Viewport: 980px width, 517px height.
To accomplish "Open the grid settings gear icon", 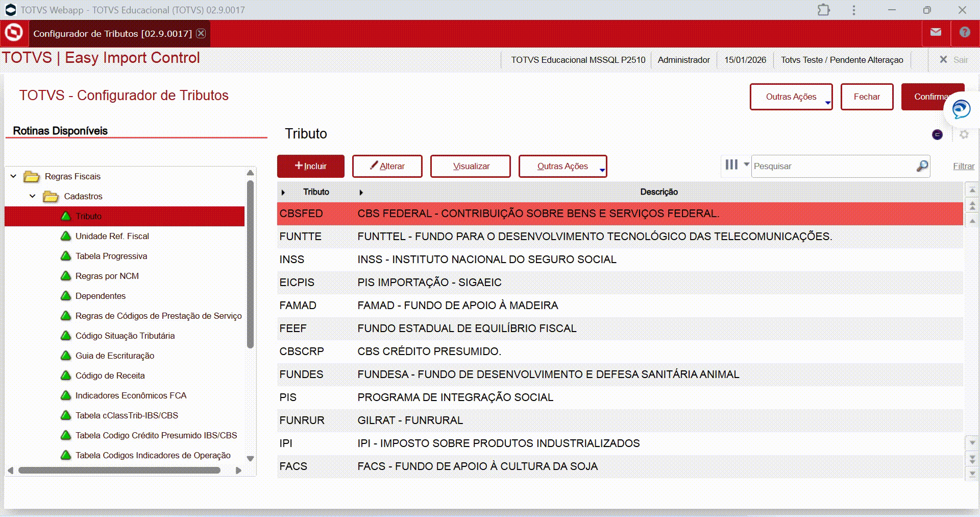I will 964,134.
